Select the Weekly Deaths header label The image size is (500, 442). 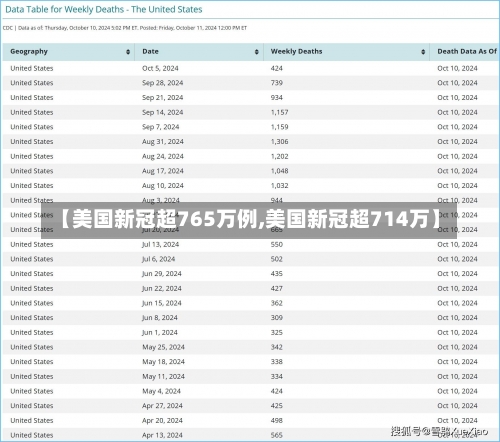(296, 51)
